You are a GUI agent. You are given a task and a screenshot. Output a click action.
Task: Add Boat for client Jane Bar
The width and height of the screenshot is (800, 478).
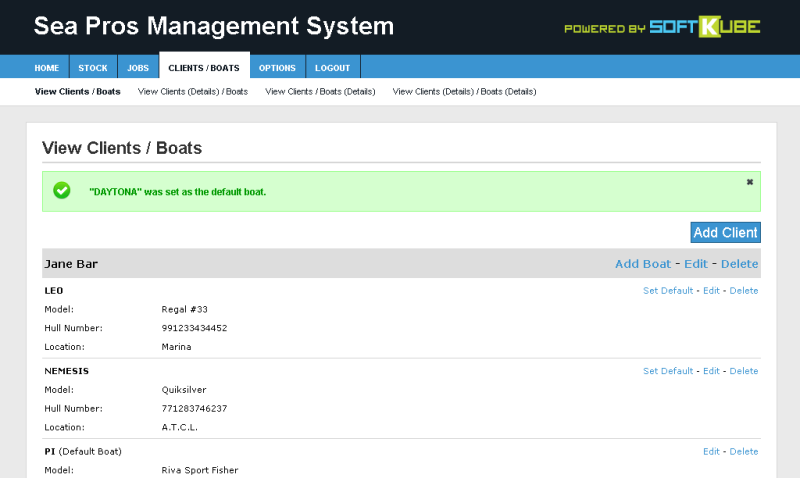click(643, 264)
